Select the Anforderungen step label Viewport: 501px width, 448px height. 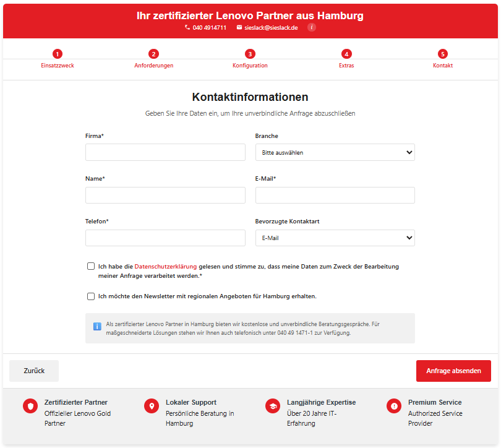[x=153, y=66]
